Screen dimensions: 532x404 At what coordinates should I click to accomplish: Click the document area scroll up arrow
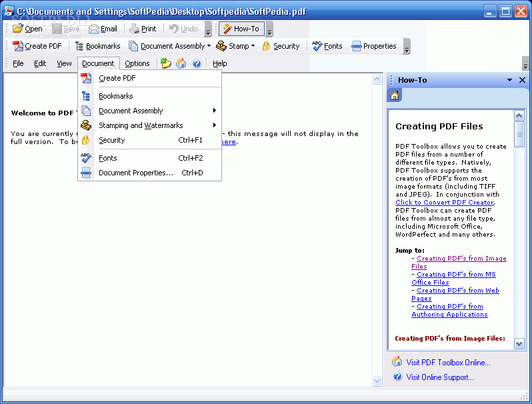[x=377, y=79]
